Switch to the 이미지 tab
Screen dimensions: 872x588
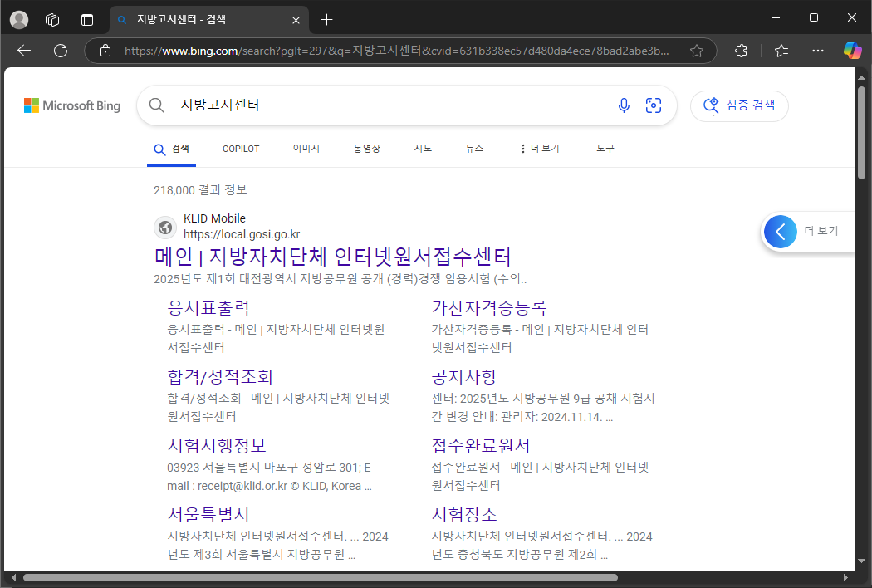[x=306, y=149]
